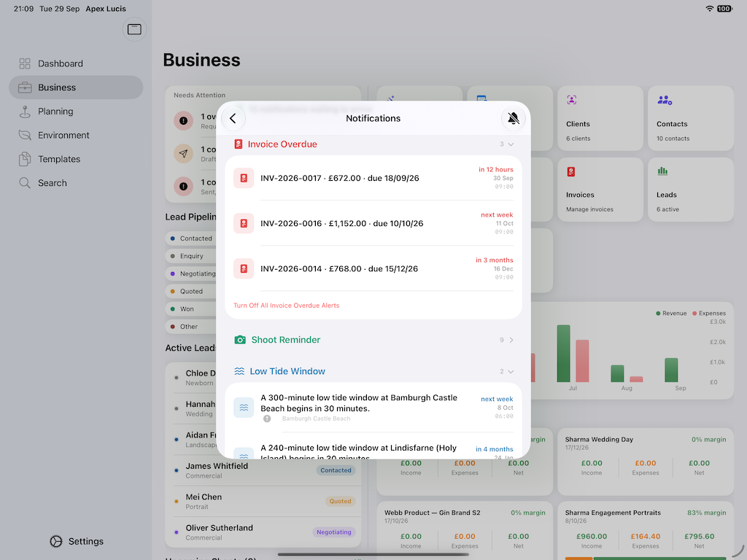The image size is (747, 560).
Task: Open Planning in the sidebar
Action: coord(76,112)
